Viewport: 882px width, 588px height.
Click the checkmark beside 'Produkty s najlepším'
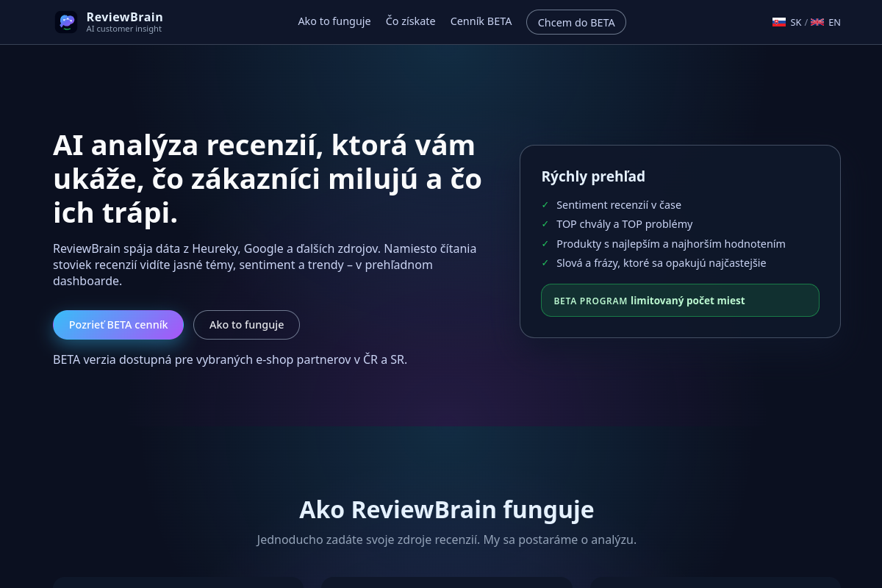pos(545,244)
